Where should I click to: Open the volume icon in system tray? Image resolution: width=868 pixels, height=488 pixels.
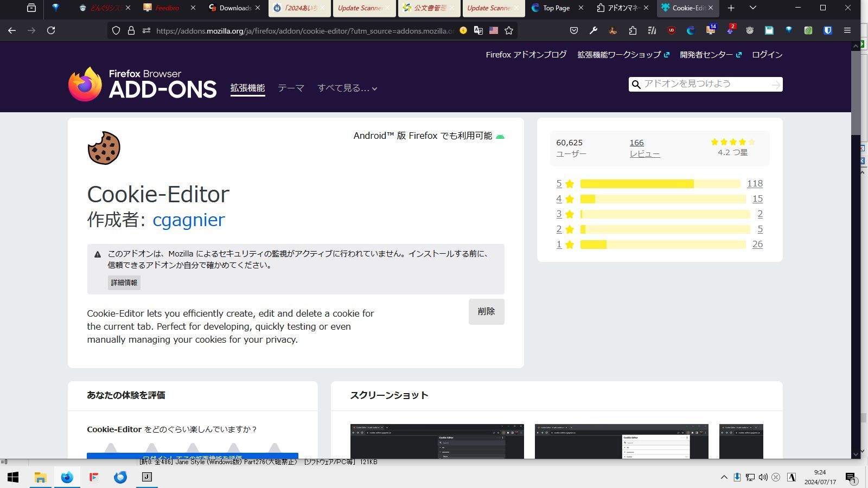(763, 477)
